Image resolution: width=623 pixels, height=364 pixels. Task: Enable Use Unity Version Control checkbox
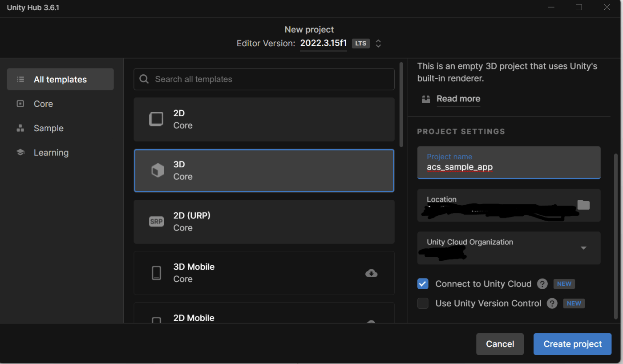423,303
